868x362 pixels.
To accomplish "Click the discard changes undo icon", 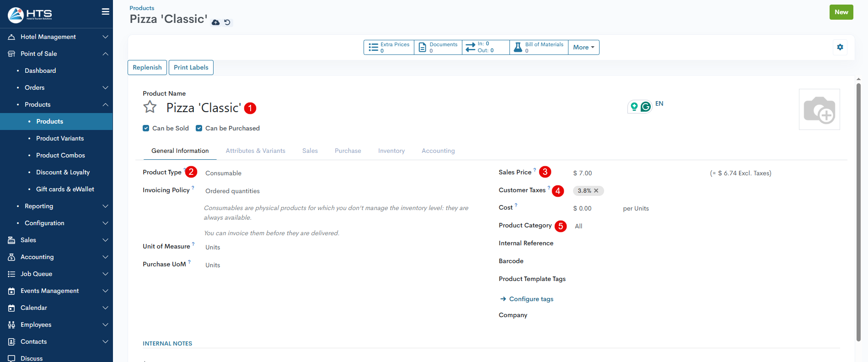I will (x=227, y=22).
